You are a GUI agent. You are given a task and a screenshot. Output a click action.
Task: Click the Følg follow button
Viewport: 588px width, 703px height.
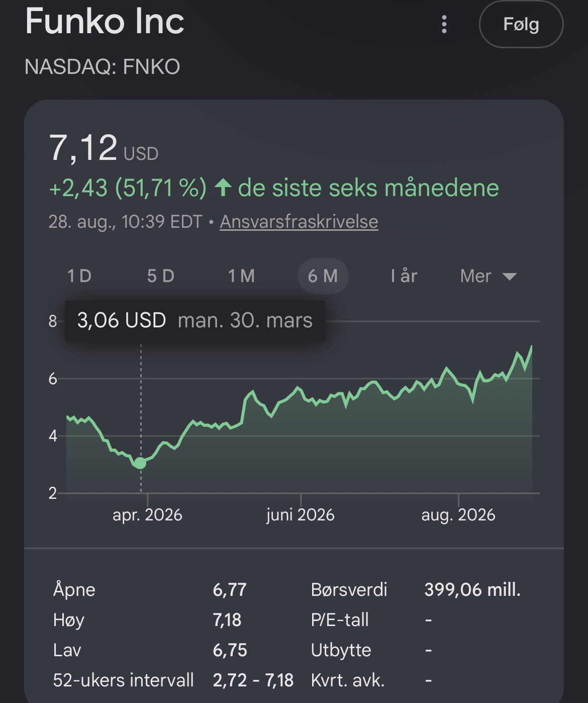[x=521, y=24]
